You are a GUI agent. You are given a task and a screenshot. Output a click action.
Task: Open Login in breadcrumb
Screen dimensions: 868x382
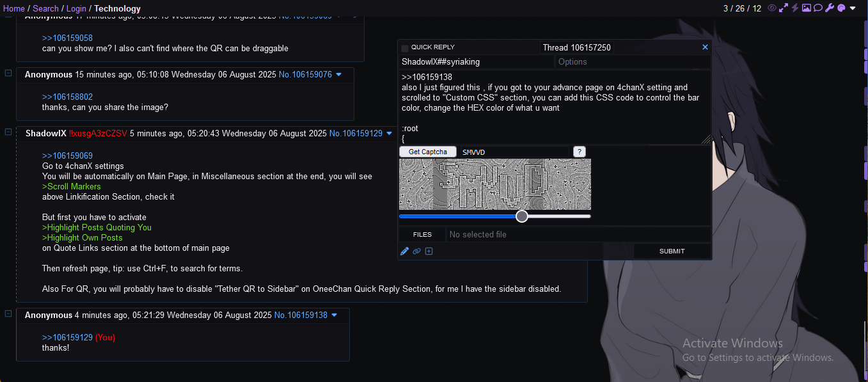click(x=76, y=8)
